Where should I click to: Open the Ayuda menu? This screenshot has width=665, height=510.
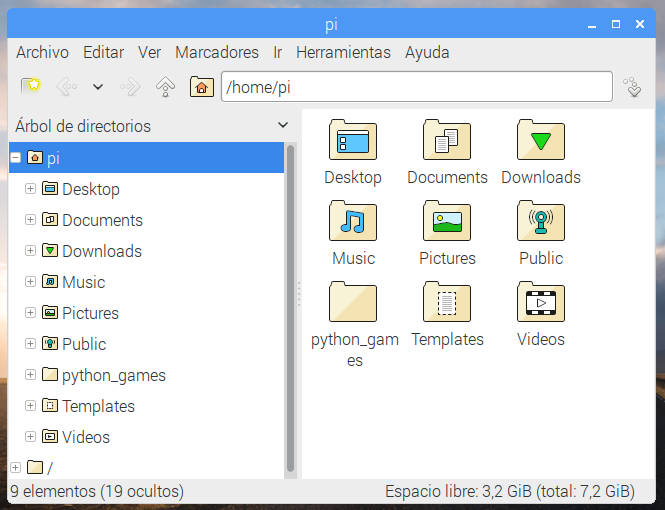(x=427, y=53)
